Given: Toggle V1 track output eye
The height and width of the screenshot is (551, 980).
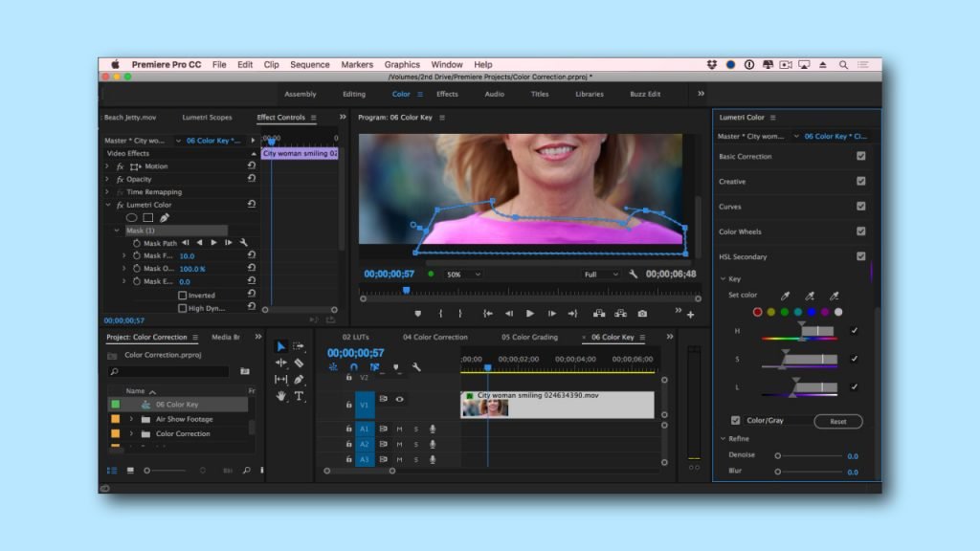Looking at the screenshot, I should click(399, 399).
